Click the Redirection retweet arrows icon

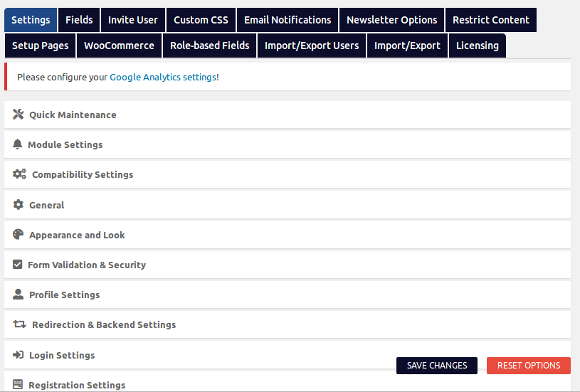pos(19,324)
